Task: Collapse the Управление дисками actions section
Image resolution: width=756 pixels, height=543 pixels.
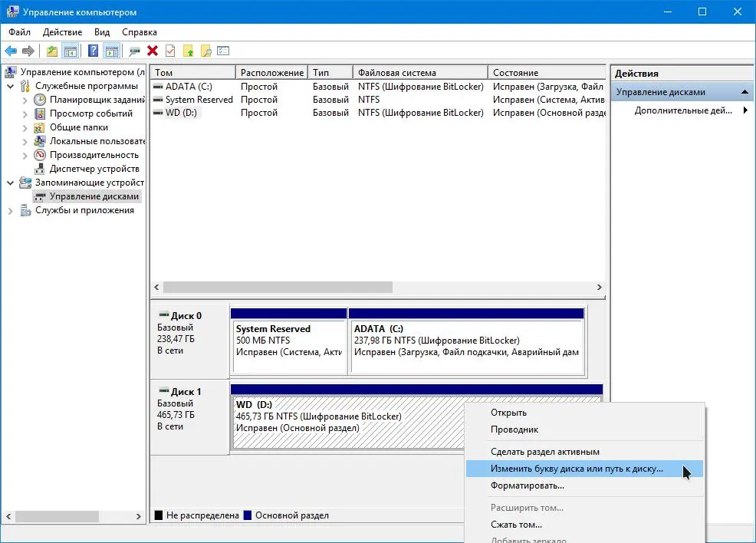Action: pos(744,91)
